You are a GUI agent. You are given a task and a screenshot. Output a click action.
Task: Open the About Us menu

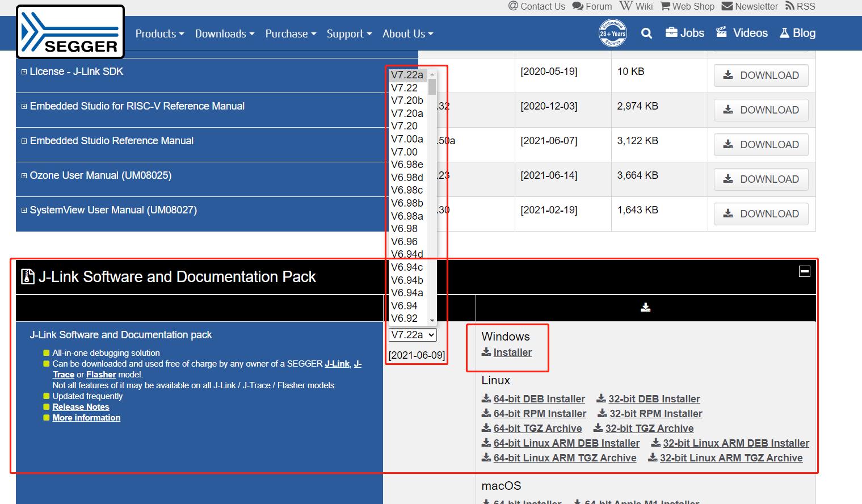(407, 33)
